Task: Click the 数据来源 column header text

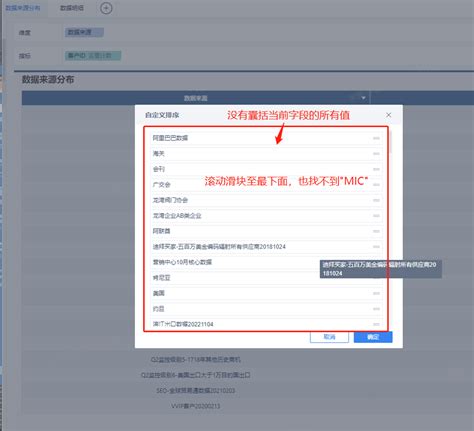Action: click(x=196, y=98)
